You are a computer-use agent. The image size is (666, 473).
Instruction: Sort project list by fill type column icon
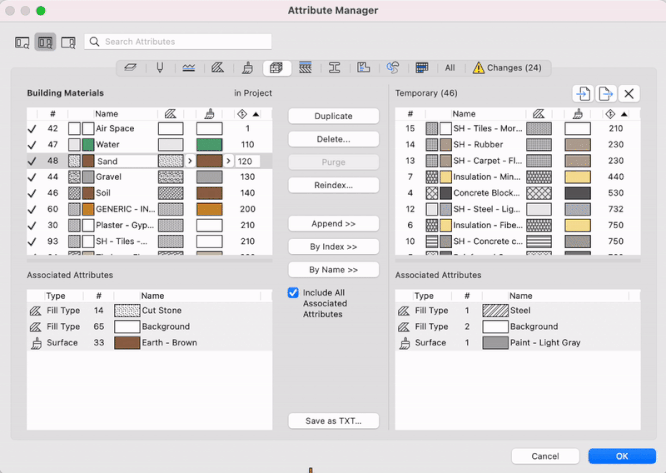pos(170,114)
